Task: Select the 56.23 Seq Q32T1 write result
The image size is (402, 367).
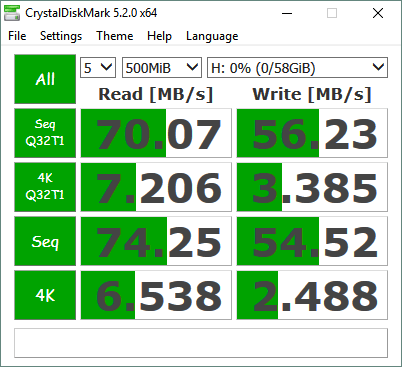Action: [312, 133]
